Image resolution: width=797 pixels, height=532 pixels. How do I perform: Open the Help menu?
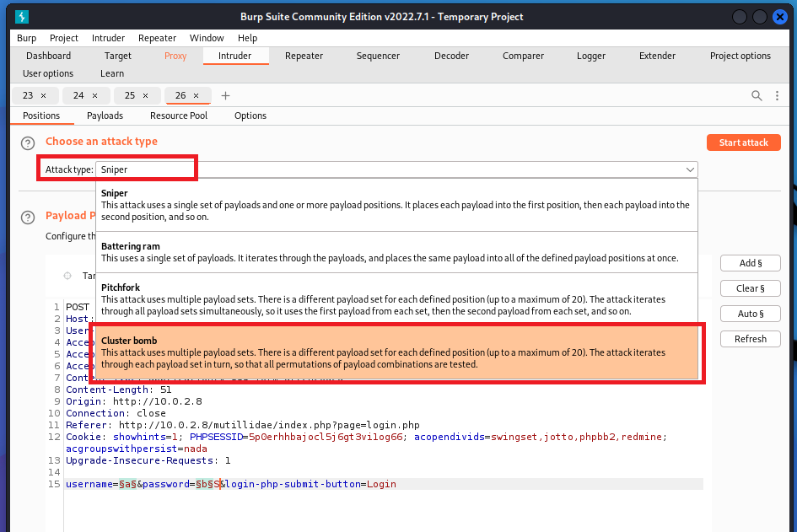click(x=248, y=38)
